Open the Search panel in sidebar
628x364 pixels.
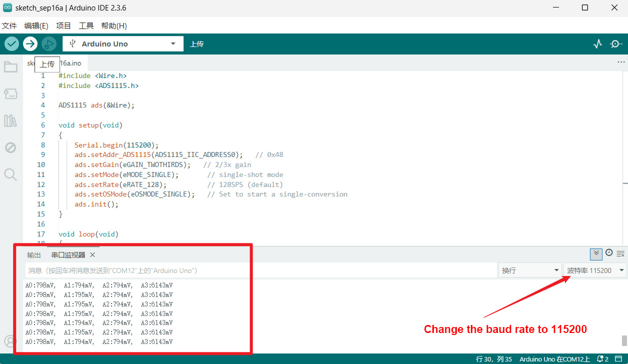click(x=11, y=174)
